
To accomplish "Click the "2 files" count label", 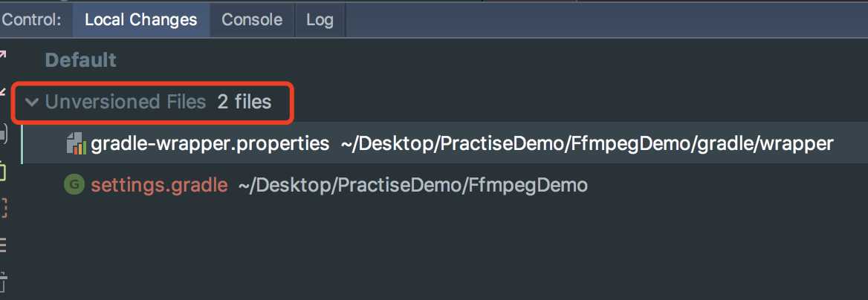I will coord(244,102).
